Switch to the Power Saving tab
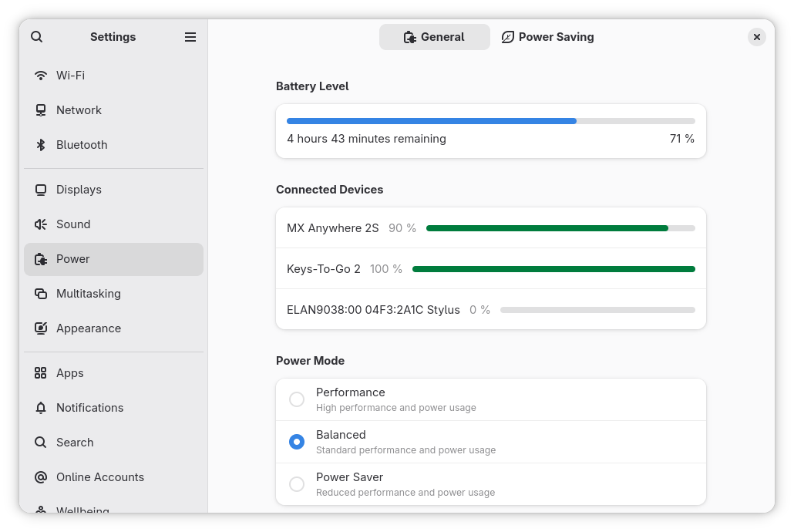This screenshot has width=794, height=532. 547,37
